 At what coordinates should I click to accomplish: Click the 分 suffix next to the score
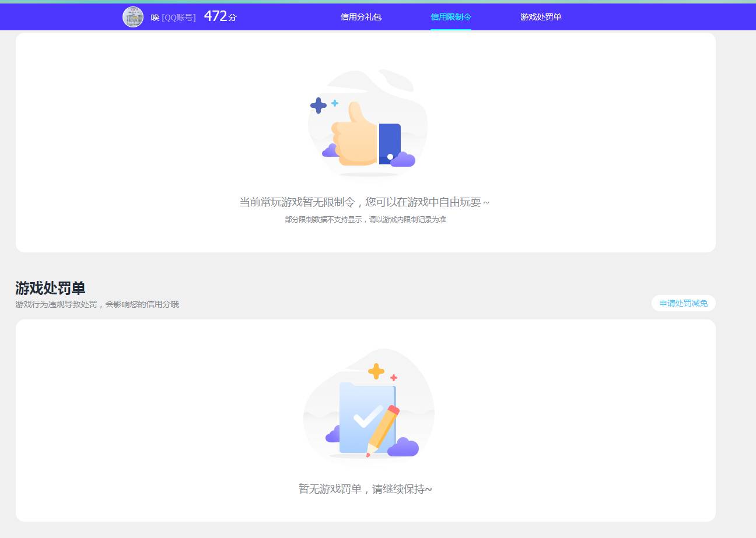pyautogui.click(x=232, y=19)
